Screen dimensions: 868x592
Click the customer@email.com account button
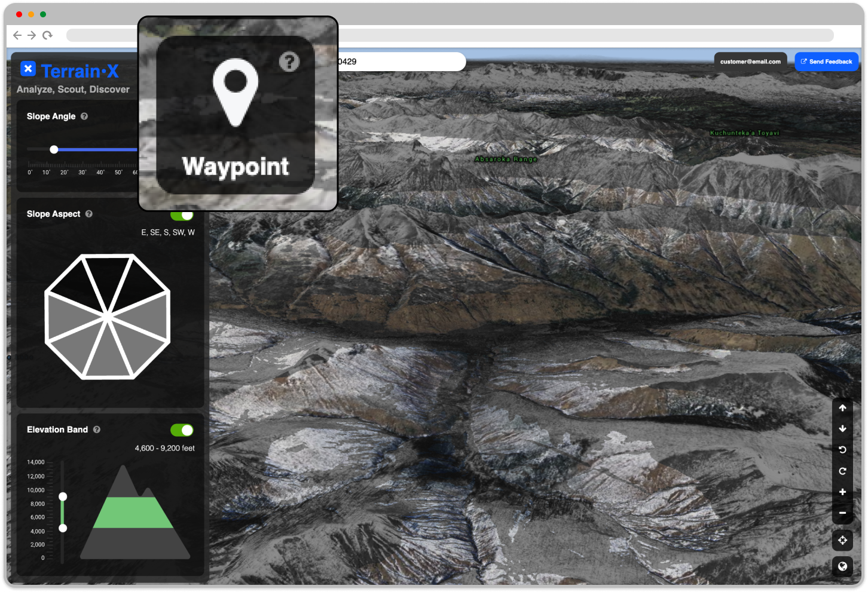click(750, 61)
